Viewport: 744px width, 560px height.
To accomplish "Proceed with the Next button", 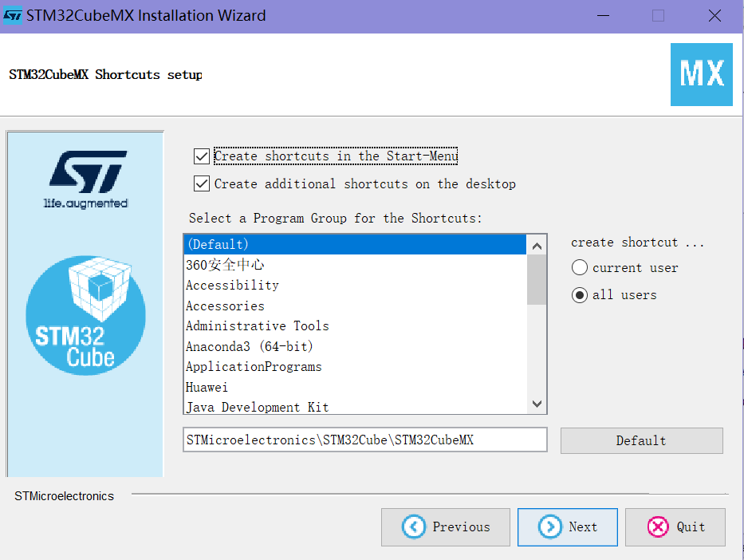I will 568,527.
